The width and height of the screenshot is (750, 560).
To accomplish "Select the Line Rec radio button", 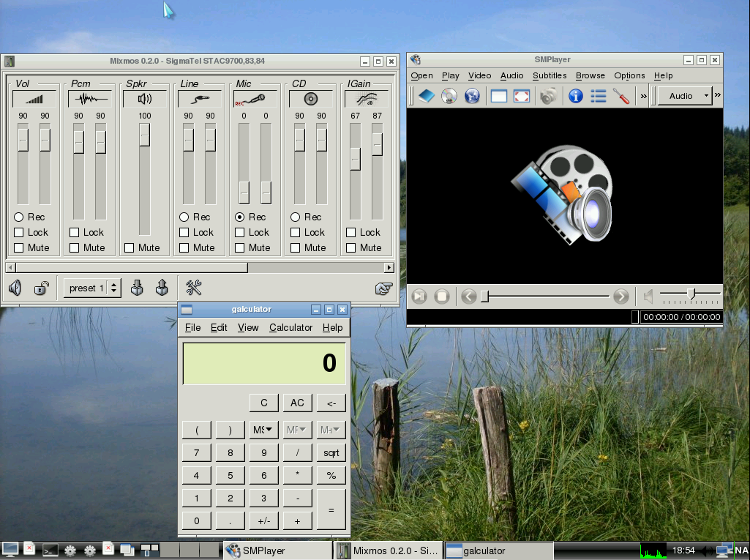I will (184, 217).
